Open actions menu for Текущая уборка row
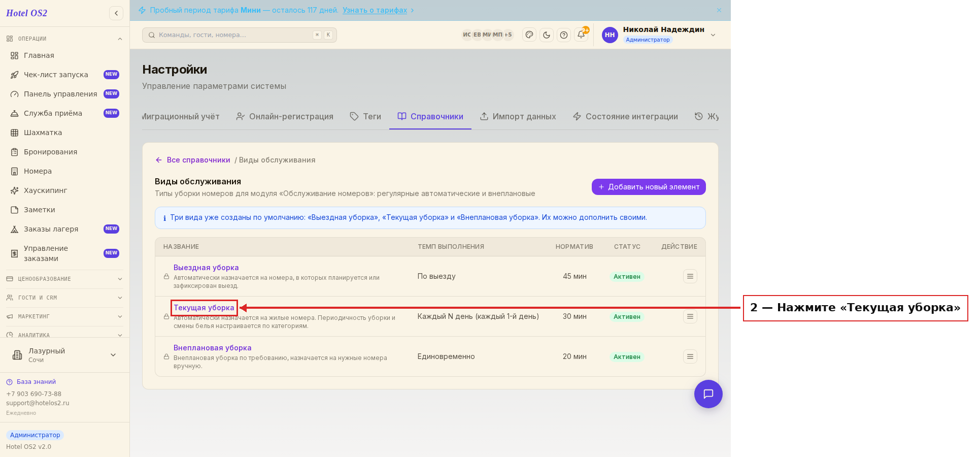The width and height of the screenshot is (980, 457). coord(690,316)
